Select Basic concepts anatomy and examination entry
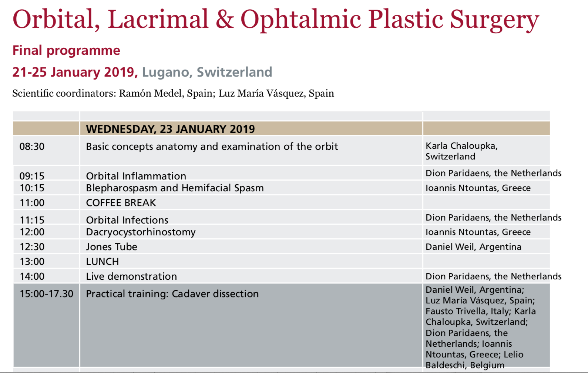This screenshot has height=373, width=588. (x=212, y=147)
